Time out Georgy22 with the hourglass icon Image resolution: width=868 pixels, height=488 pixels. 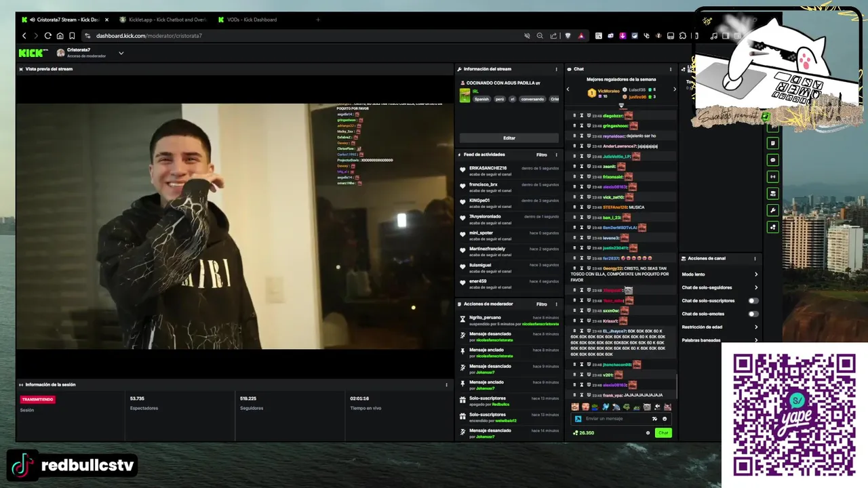tap(582, 268)
